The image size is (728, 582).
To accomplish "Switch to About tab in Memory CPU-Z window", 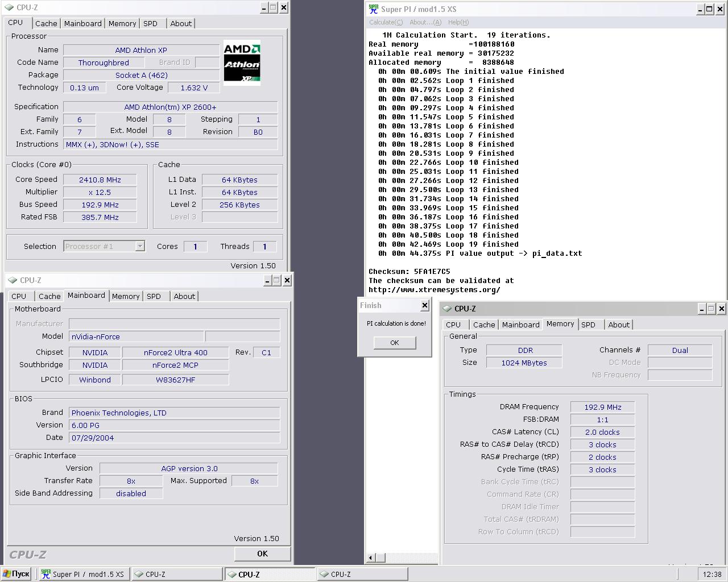I will click(619, 325).
